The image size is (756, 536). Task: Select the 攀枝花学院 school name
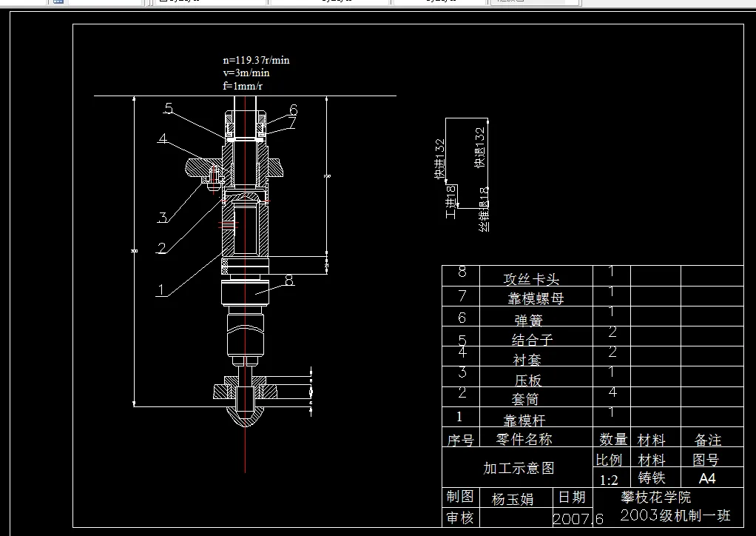(x=656, y=497)
